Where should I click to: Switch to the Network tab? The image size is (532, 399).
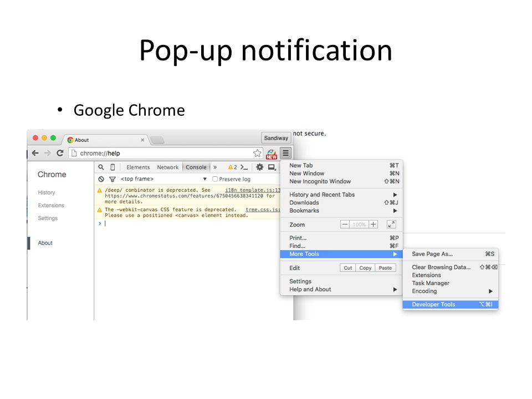167,167
